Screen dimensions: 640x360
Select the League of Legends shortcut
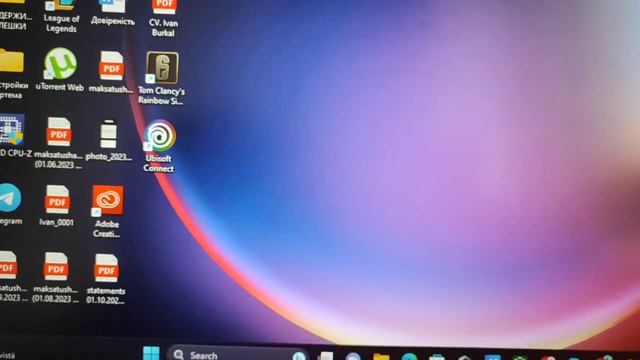(61, 16)
